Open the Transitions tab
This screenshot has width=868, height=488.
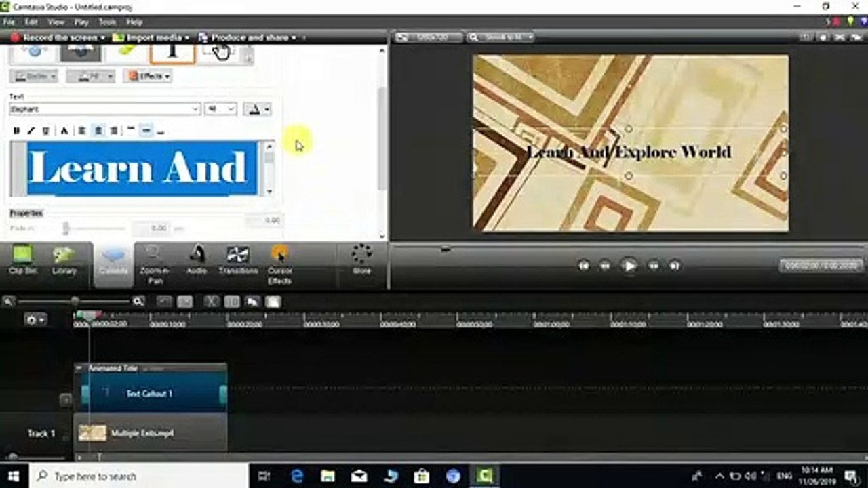[238, 261]
